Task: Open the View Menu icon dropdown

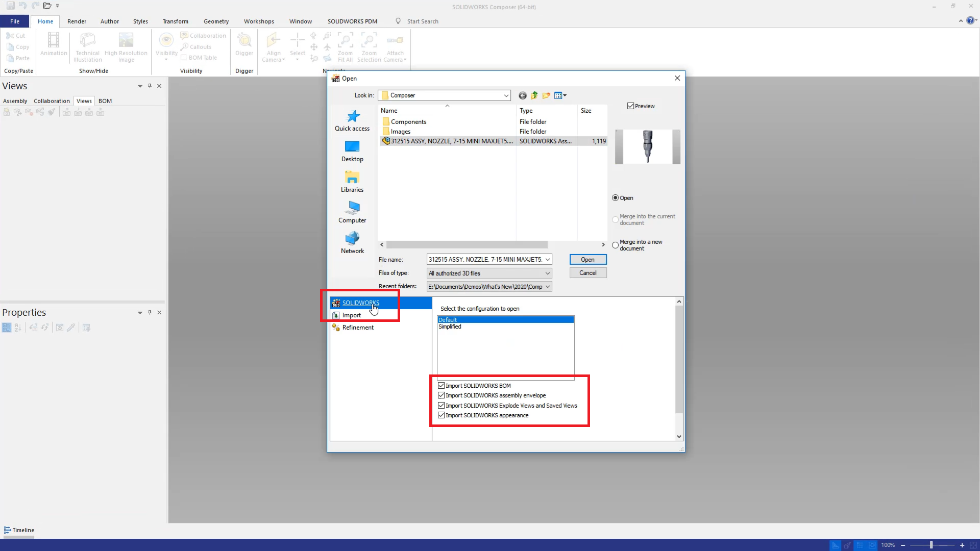Action: 560,95
